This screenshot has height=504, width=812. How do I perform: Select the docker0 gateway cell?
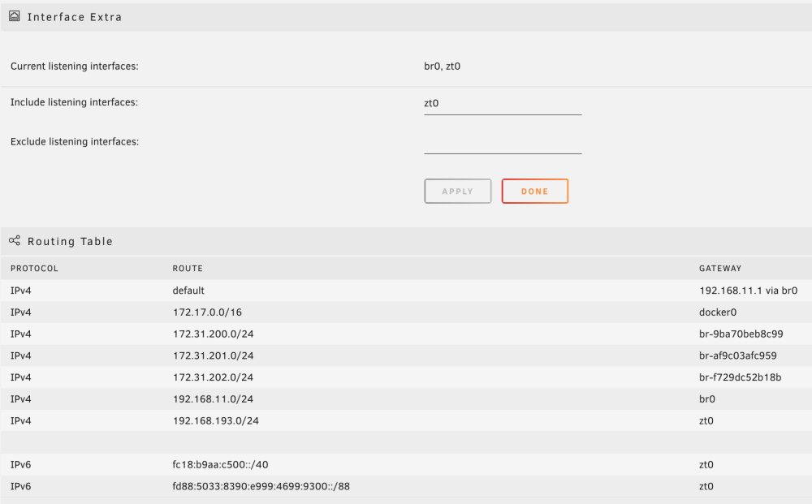click(x=718, y=312)
